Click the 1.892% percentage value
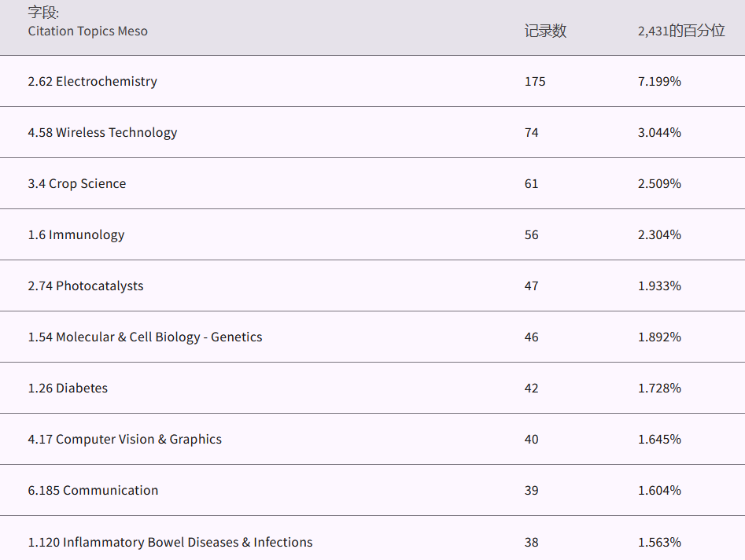Image resolution: width=745 pixels, height=560 pixels. pyautogui.click(x=659, y=337)
